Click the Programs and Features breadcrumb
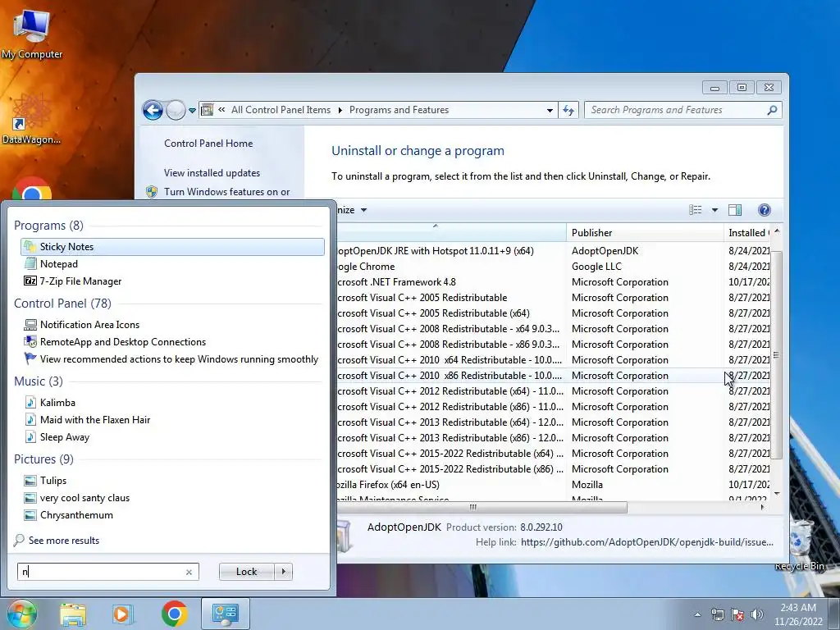 click(399, 110)
